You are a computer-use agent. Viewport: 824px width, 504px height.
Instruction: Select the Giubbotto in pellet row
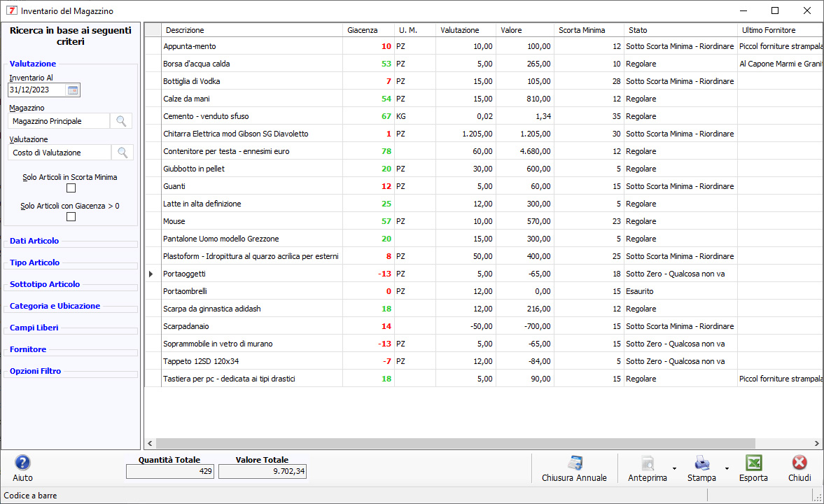(484, 169)
